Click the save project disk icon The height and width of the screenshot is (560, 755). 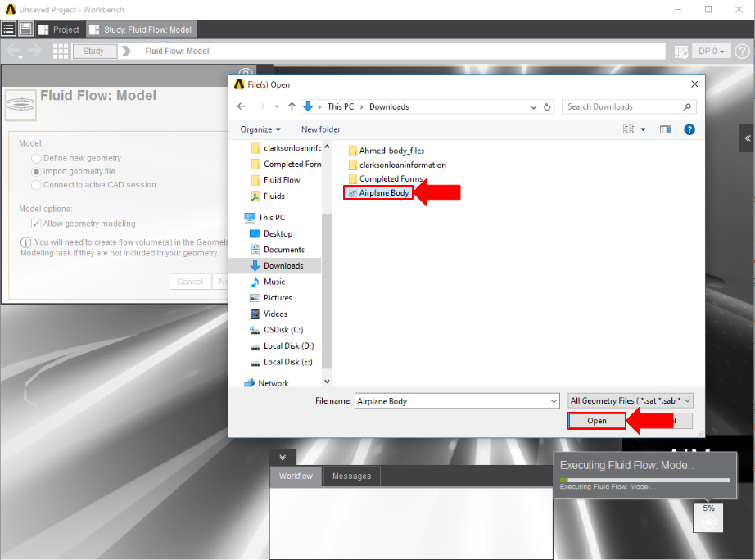coord(25,29)
